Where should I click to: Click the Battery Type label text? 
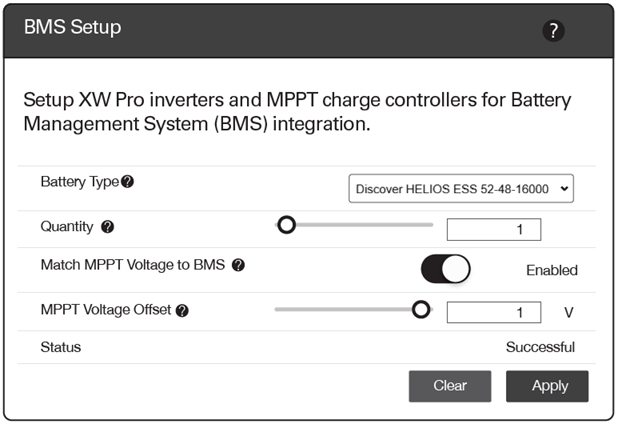pyautogui.click(x=80, y=182)
